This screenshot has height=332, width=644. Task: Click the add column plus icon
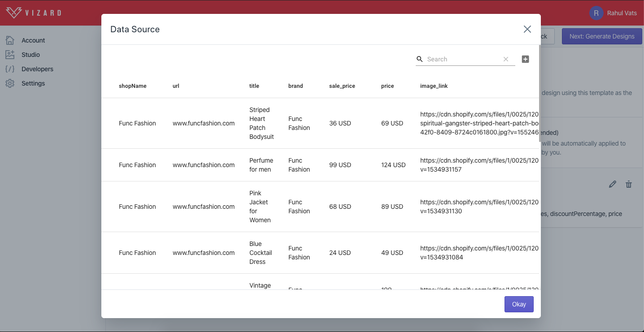526,59
